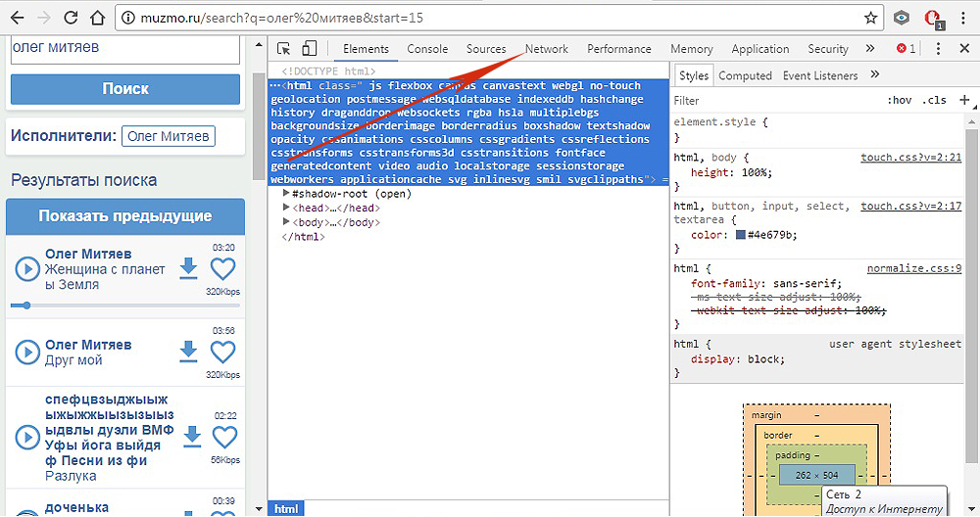Click the display: block property value

765,359
